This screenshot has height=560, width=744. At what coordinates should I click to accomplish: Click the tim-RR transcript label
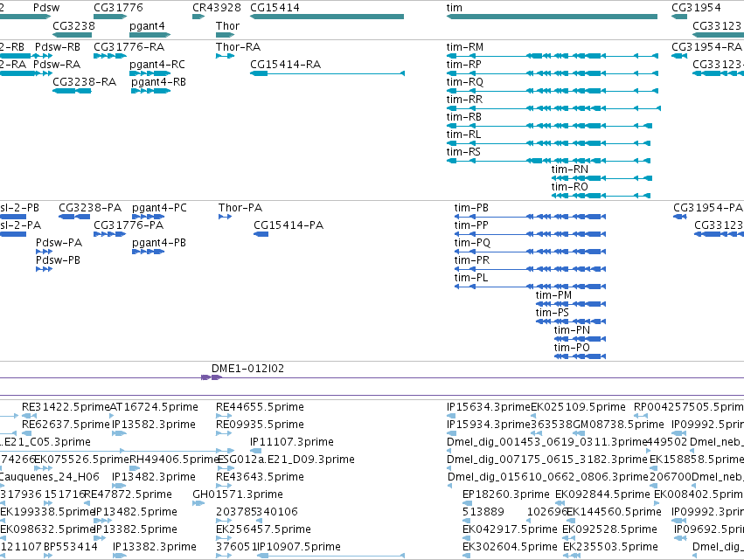[464, 100]
